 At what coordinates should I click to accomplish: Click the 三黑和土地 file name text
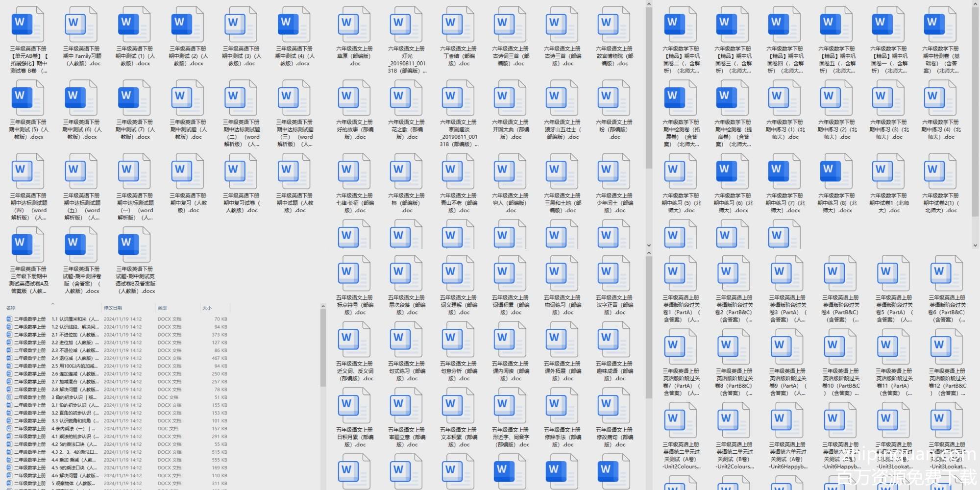(562, 203)
